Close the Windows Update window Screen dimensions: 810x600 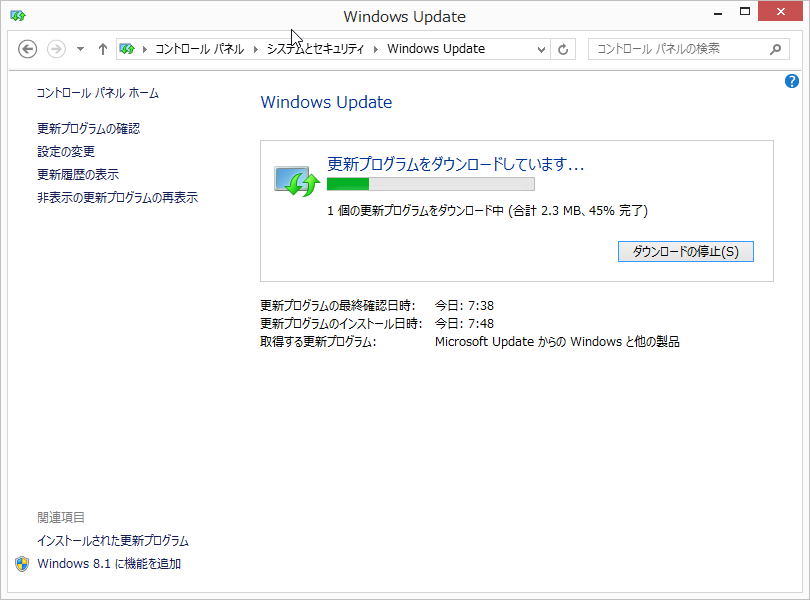click(x=781, y=11)
